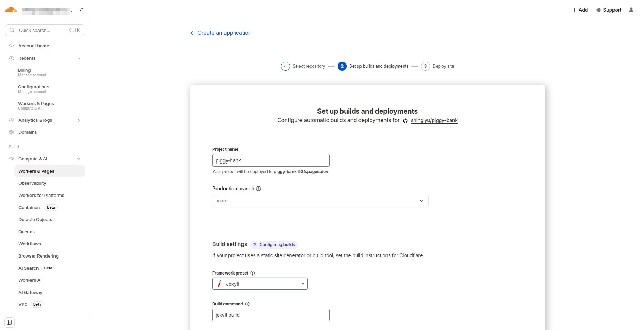Collapse the sidebar using the bottom-left icon
Image resolution: width=644 pixels, height=330 pixels.
coord(9,322)
